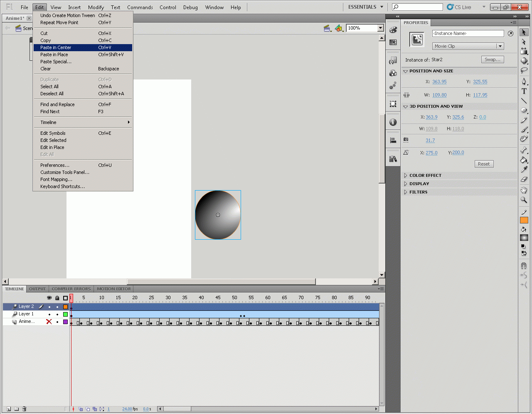Image resolution: width=532 pixels, height=414 pixels.
Task: Switch to the Motion Editor tab
Action: point(113,289)
